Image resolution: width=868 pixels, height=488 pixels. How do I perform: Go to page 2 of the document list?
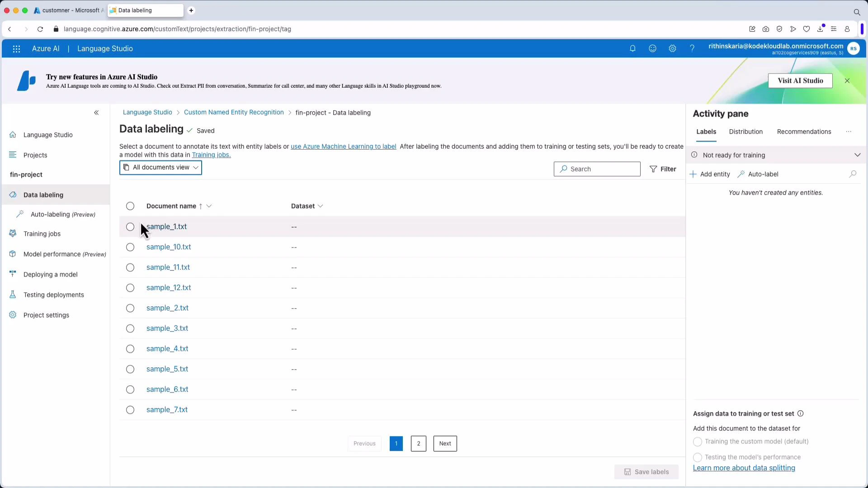coord(418,443)
